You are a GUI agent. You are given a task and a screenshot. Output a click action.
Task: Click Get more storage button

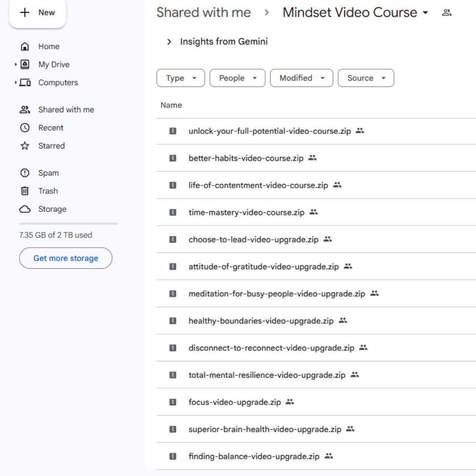[x=66, y=258]
